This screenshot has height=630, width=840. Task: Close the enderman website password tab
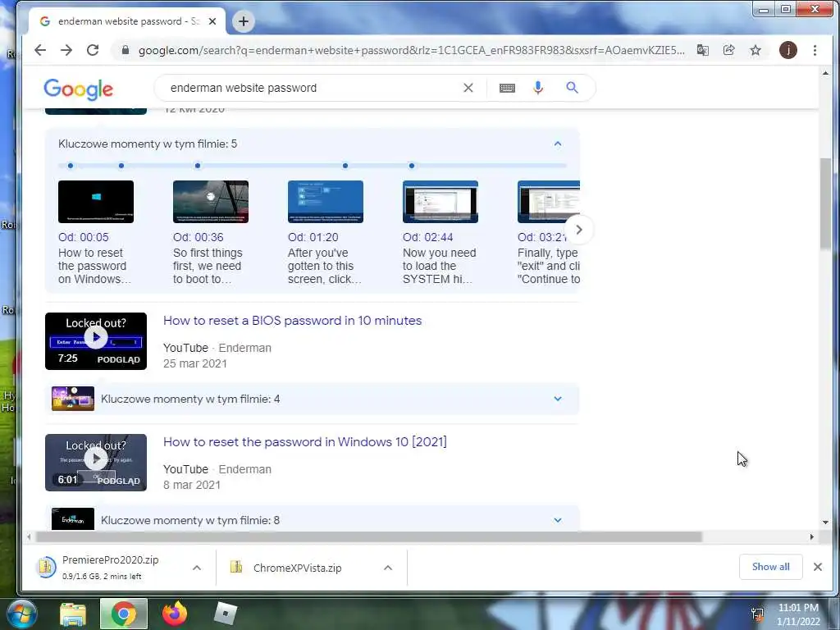pos(212,21)
